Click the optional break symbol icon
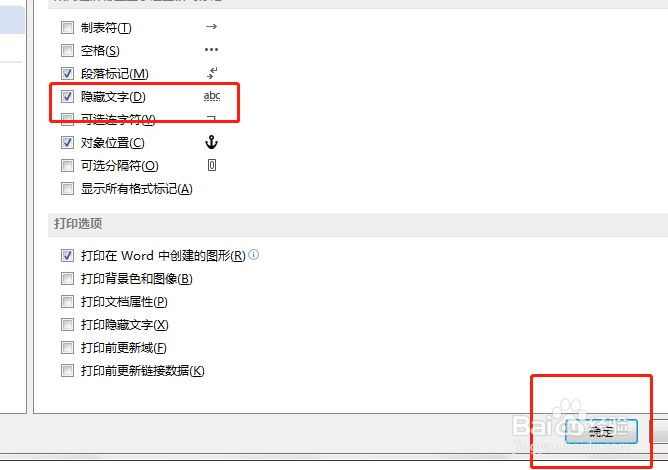Viewport: 668px width, 470px height. (x=212, y=165)
